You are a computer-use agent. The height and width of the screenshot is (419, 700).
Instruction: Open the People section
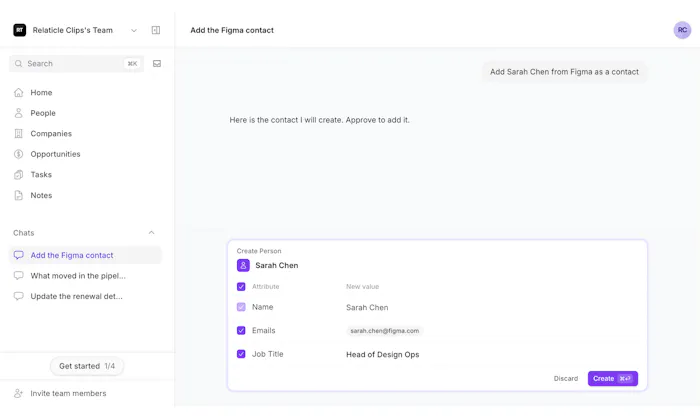(43, 113)
